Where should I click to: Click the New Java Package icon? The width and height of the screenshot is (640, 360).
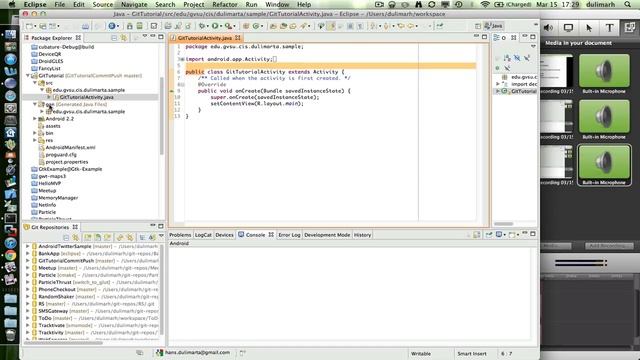(x=246, y=26)
